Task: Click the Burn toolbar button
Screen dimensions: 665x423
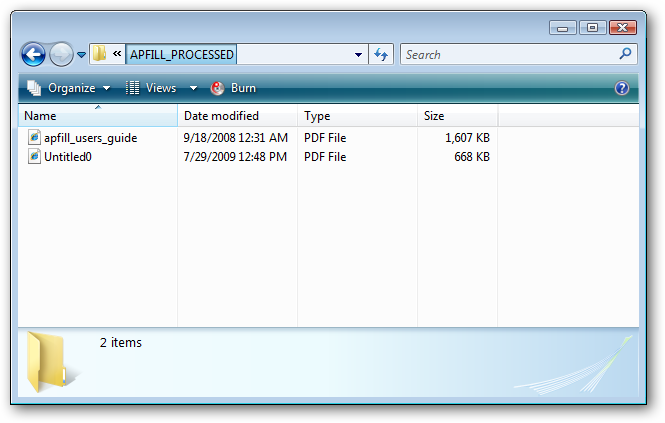Action: click(x=233, y=88)
